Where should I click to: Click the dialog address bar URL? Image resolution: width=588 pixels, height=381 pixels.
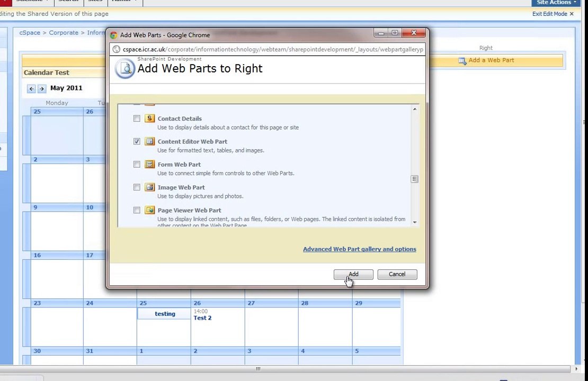point(273,49)
